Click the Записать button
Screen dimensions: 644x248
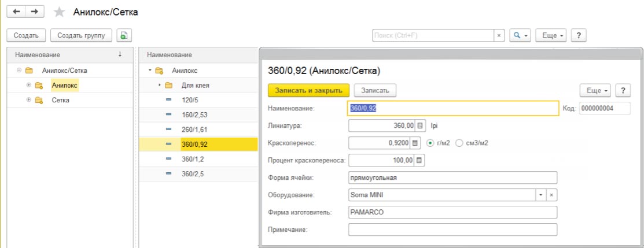point(375,90)
